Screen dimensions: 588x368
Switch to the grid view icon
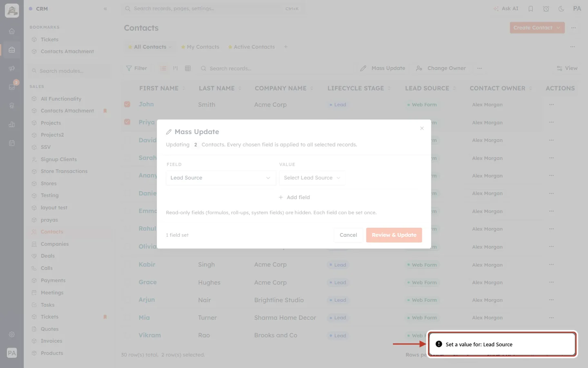point(188,68)
